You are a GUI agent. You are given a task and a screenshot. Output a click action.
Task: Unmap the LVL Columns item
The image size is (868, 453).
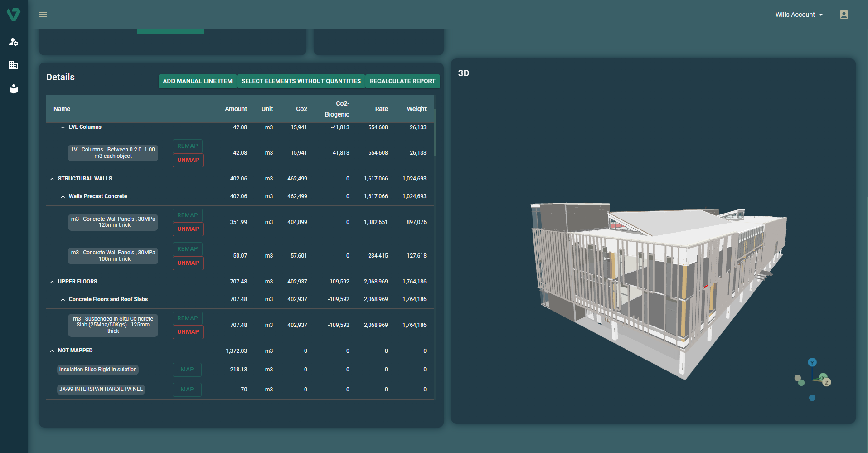pos(188,160)
